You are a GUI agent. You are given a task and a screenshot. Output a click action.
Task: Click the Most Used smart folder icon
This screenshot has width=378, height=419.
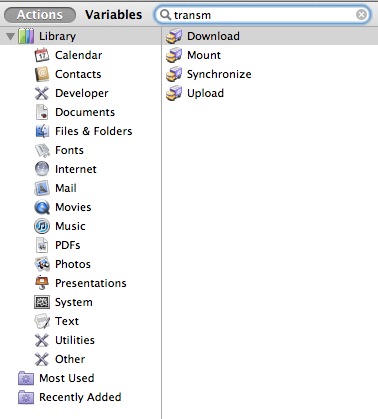click(26, 378)
